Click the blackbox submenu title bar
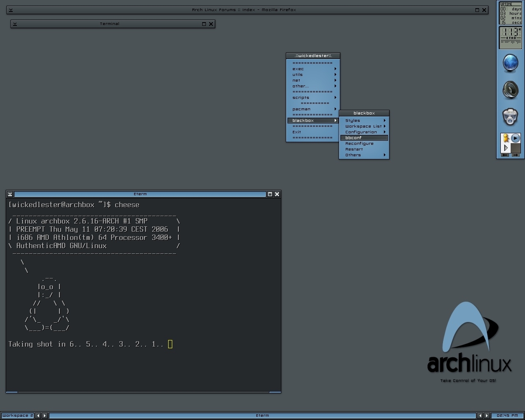The image size is (525, 420). pyautogui.click(x=364, y=113)
